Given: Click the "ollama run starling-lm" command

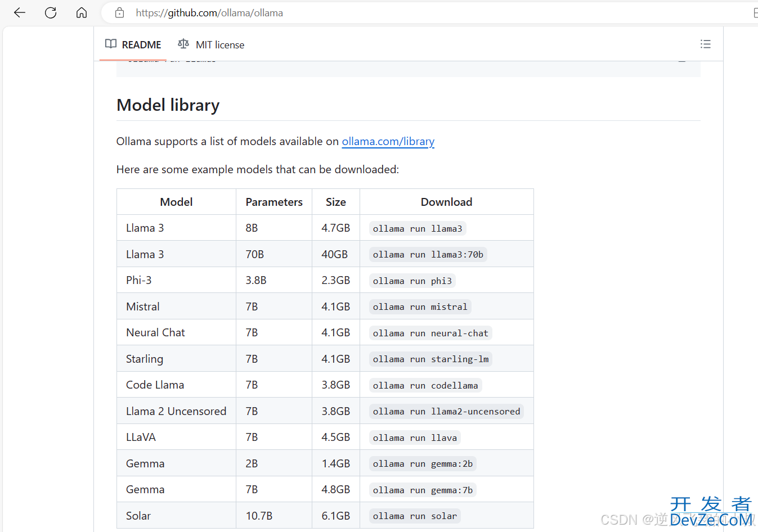Looking at the screenshot, I should tap(431, 359).
